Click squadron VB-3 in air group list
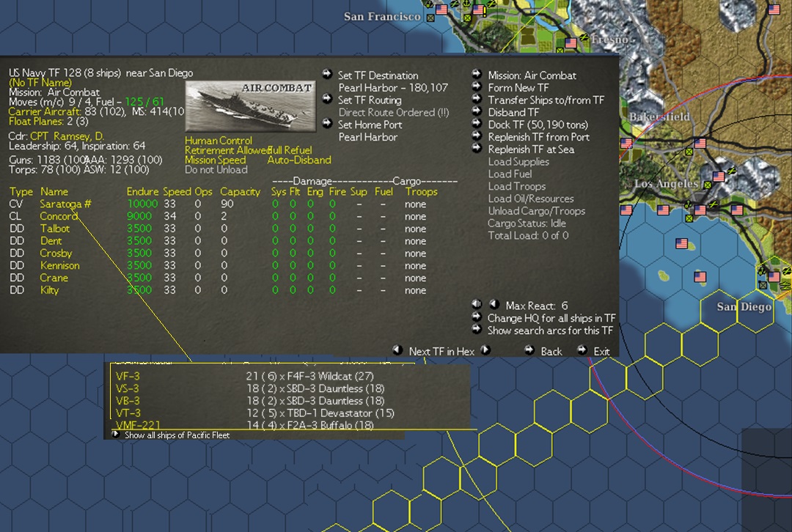This screenshot has height=532, width=792. [128, 402]
